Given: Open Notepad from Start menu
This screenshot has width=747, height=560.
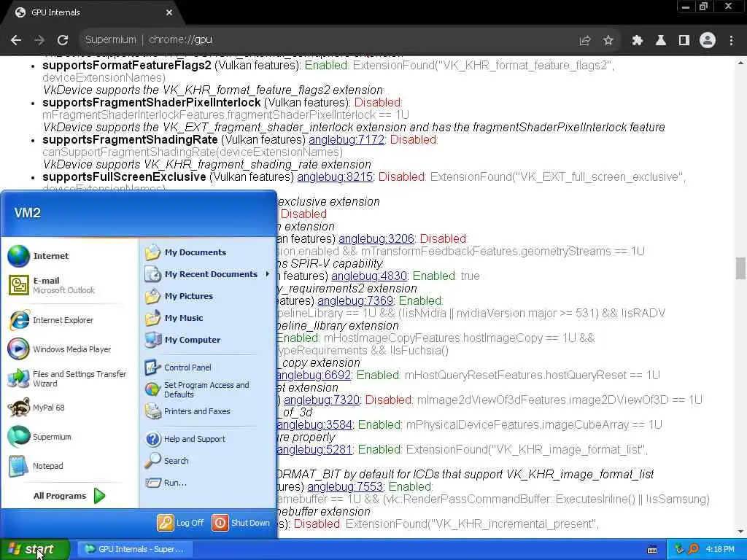Looking at the screenshot, I should [69, 466].
